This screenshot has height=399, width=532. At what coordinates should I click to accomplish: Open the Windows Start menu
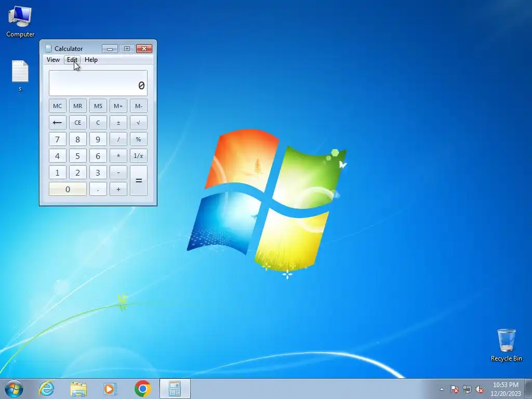[x=14, y=389]
